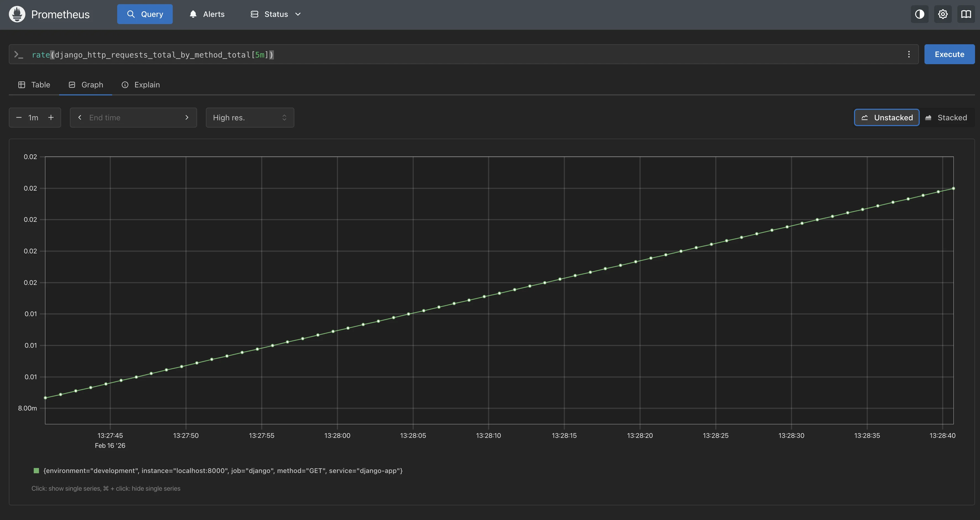This screenshot has height=520, width=980.
Task: Click the Prometheus flame logo
Action: 17,14
